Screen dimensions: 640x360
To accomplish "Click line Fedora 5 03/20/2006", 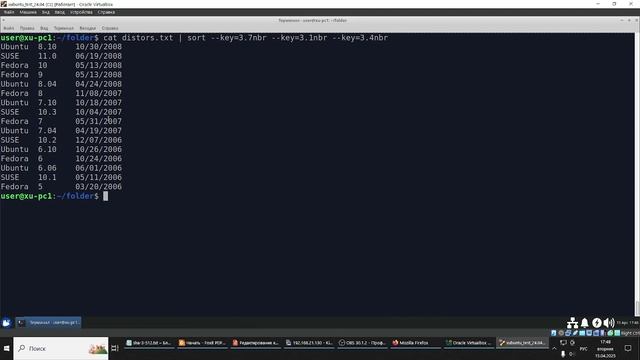I will 61,187.
